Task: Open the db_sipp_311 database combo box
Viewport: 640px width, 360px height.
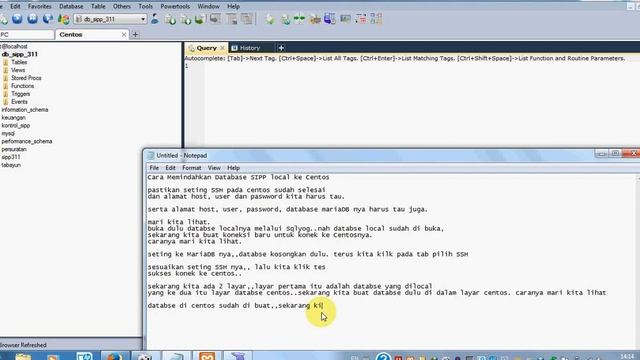Action: 110,19
